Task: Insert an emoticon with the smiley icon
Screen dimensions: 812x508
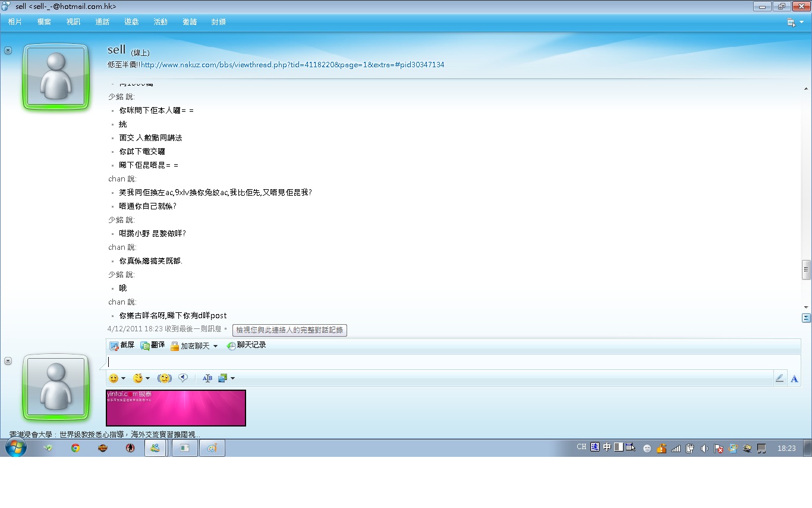Action: (114, 378)
